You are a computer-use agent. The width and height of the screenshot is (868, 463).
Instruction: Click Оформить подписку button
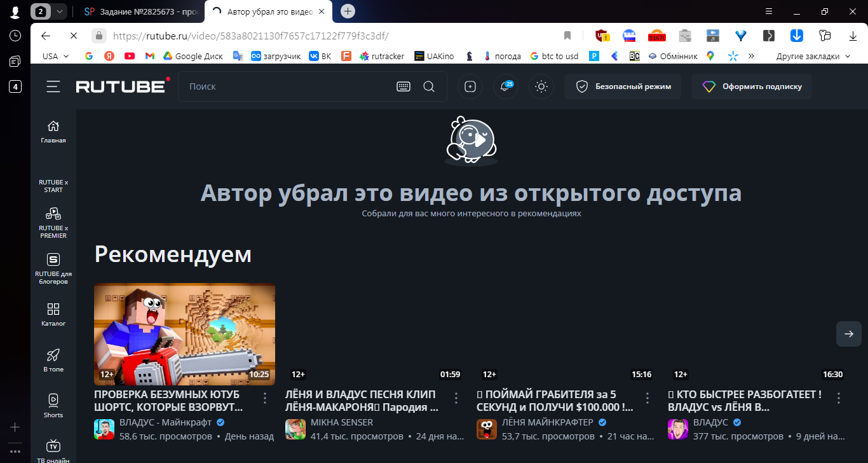[752, 86]
